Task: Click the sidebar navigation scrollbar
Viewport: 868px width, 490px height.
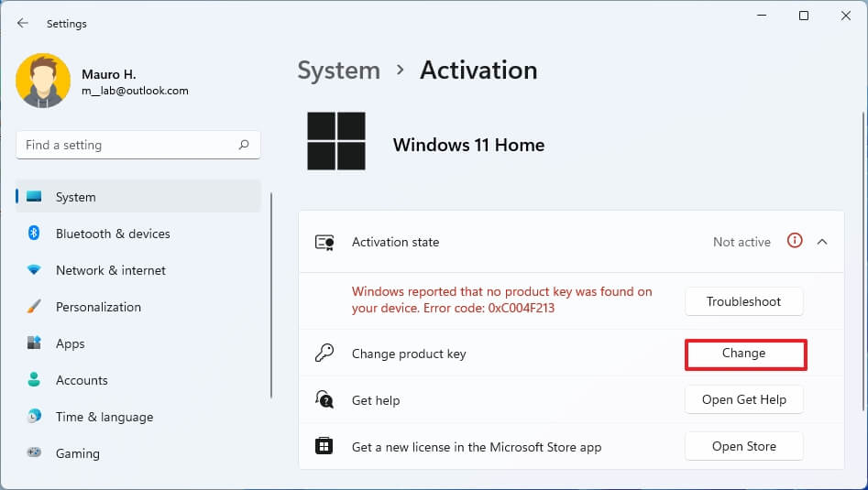Action: [x=271, y=295]
